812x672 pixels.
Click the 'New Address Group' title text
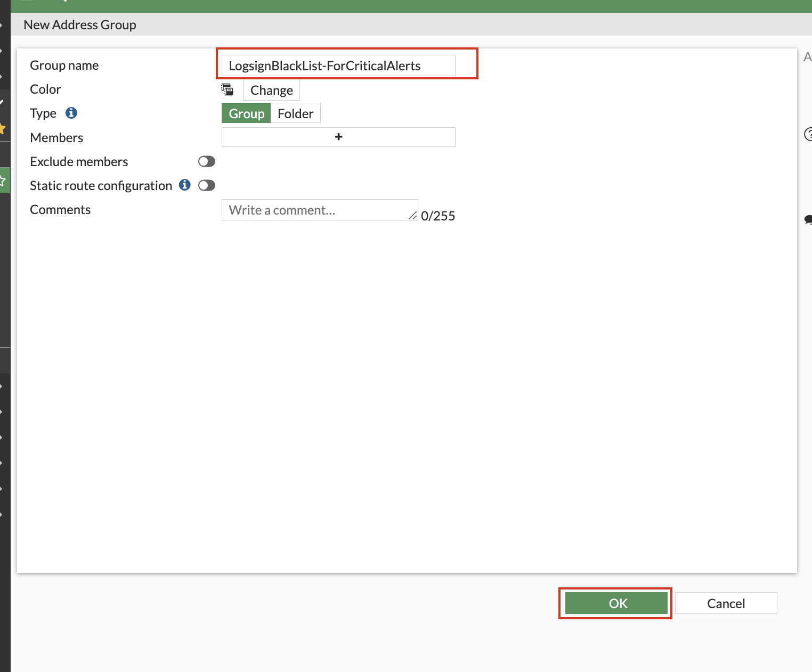80,25
